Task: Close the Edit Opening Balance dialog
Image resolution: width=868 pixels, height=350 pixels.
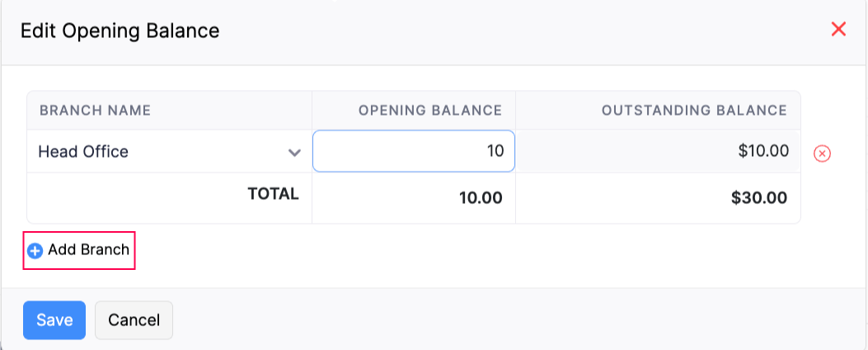Action: [x=838, y=30]
